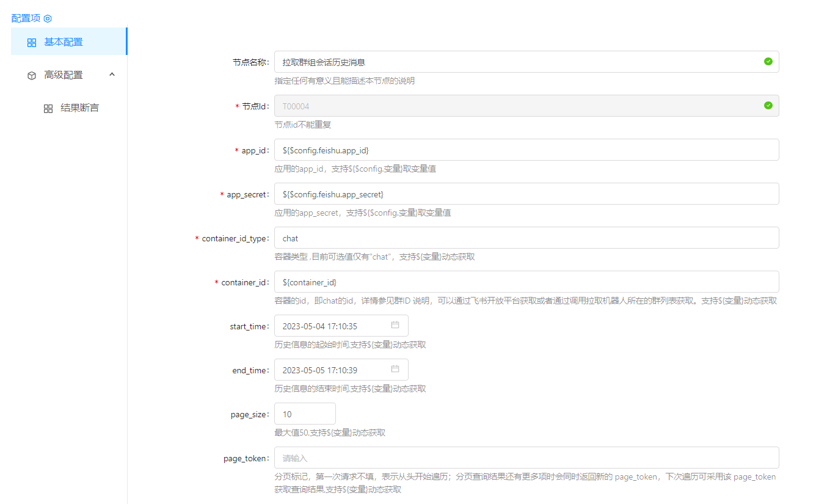Click the empty page_token input field
Viewport: 816px width, 504px height.
click(525, 458)
